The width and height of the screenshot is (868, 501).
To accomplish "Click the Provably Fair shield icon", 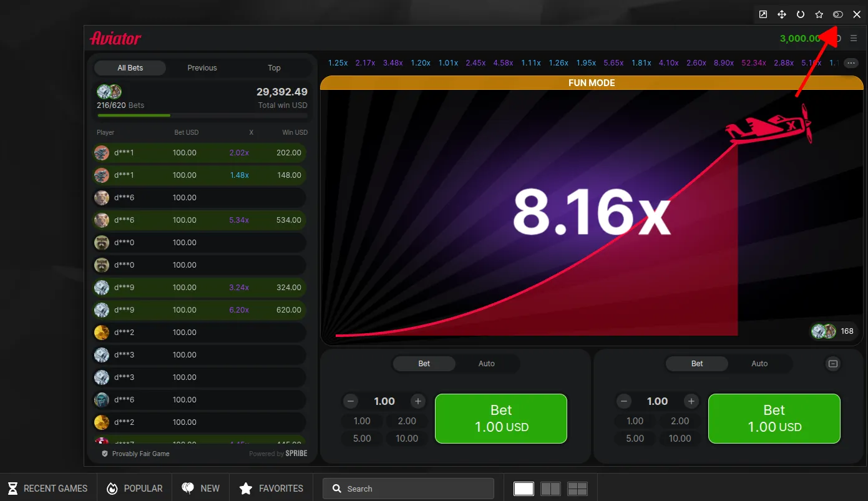I will (x=105, y=454).
